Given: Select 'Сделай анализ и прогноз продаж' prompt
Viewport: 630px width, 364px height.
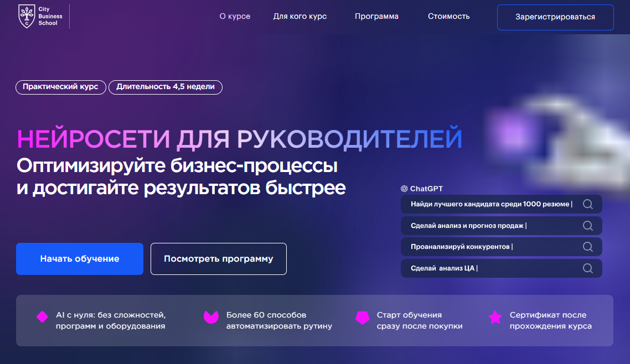Looking at the screenshot, I should point(502,226).
